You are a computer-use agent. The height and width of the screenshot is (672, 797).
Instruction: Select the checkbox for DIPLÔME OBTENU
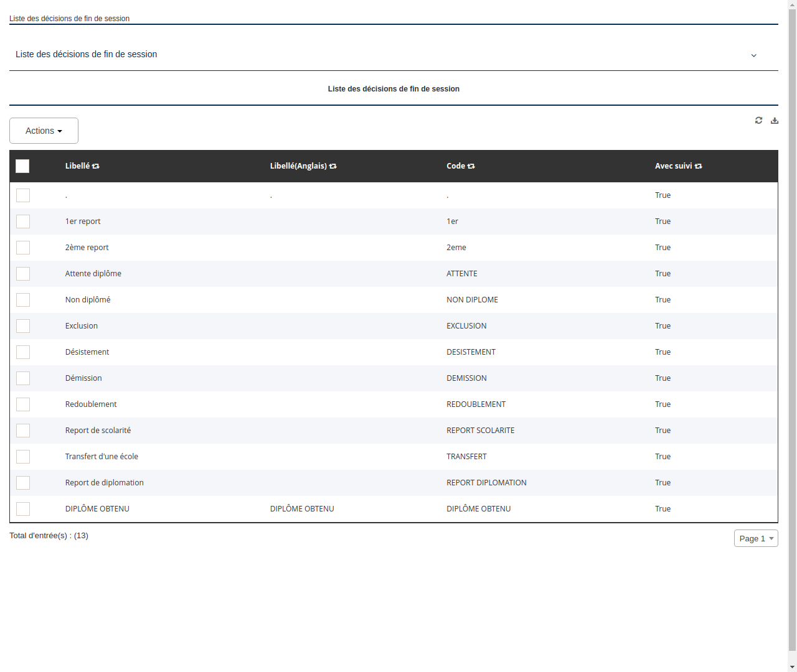(23, 509)
